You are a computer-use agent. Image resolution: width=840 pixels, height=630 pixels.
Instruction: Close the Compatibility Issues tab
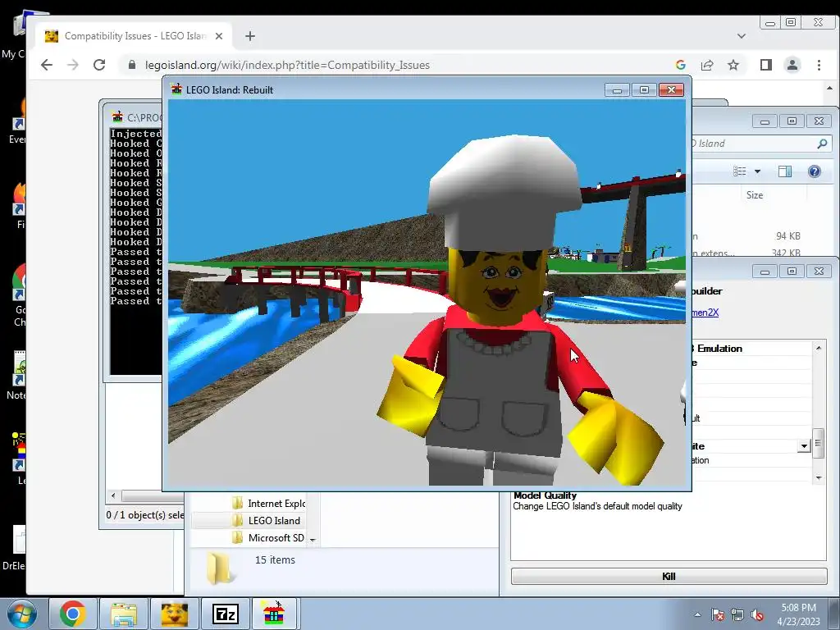(218, 36)
